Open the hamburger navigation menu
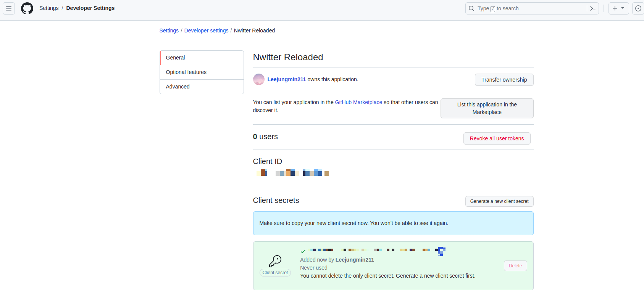Image resolution: width=644 pixels, height=307 pixels. tap(9, 8)
